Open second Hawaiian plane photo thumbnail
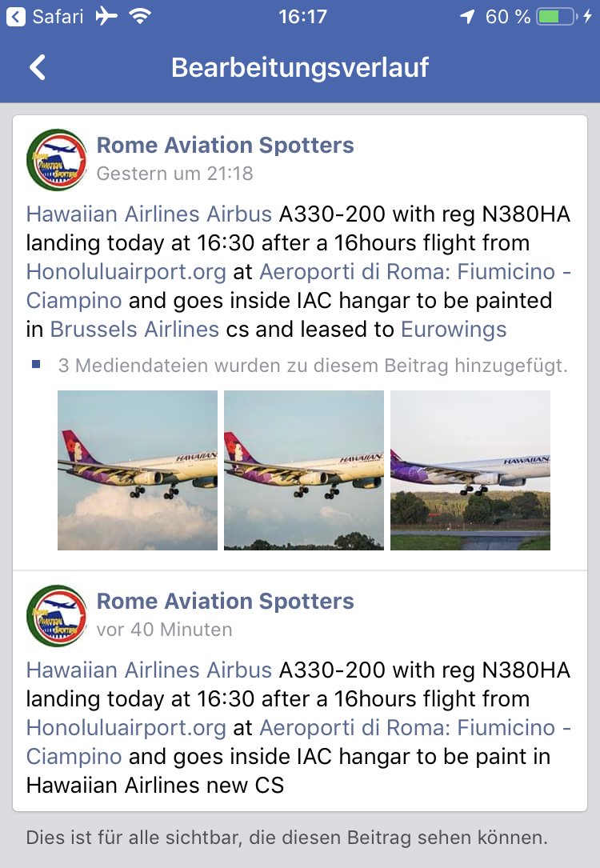 (x=304, y=470)
